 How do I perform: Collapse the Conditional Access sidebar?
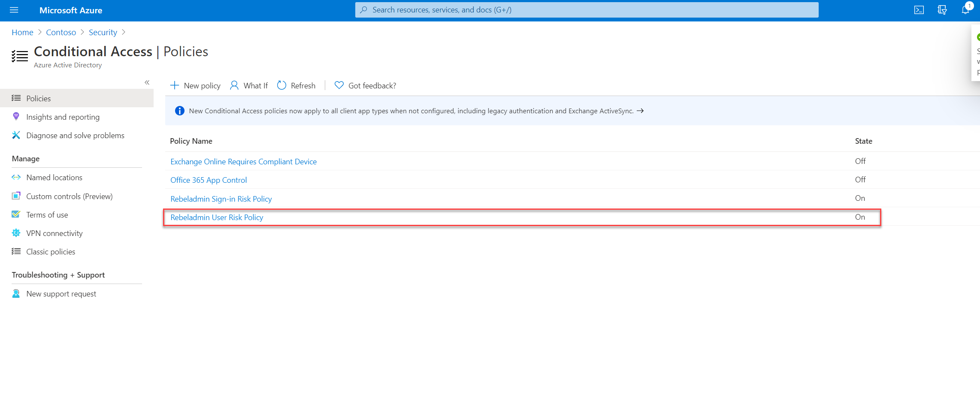(147, 82)
